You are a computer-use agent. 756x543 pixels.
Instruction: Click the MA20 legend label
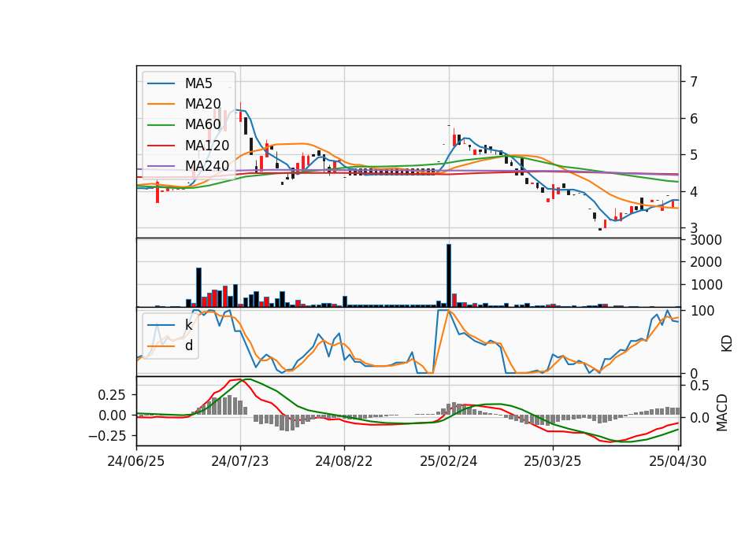(202, 104)
